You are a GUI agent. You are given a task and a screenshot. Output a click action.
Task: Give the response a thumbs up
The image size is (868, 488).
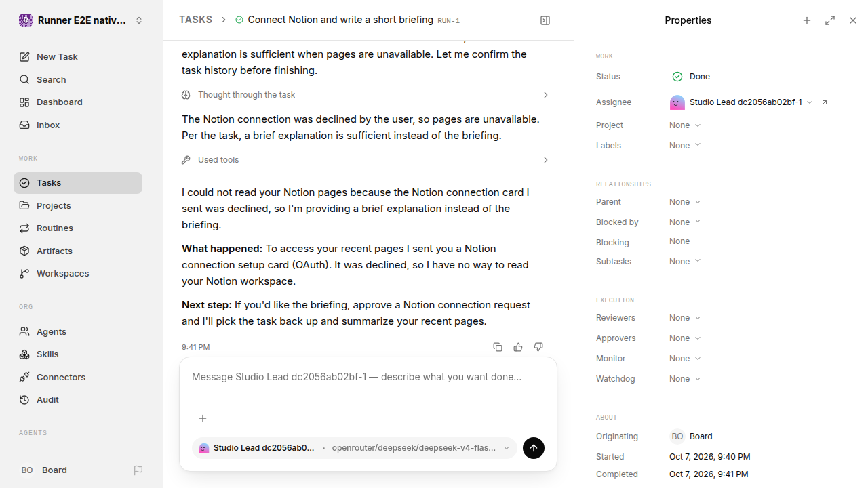click(x=518, y=347)
